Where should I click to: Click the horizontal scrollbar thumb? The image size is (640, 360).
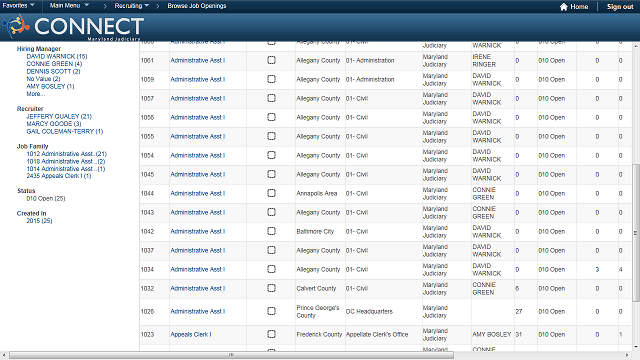(x=231, y=355)
